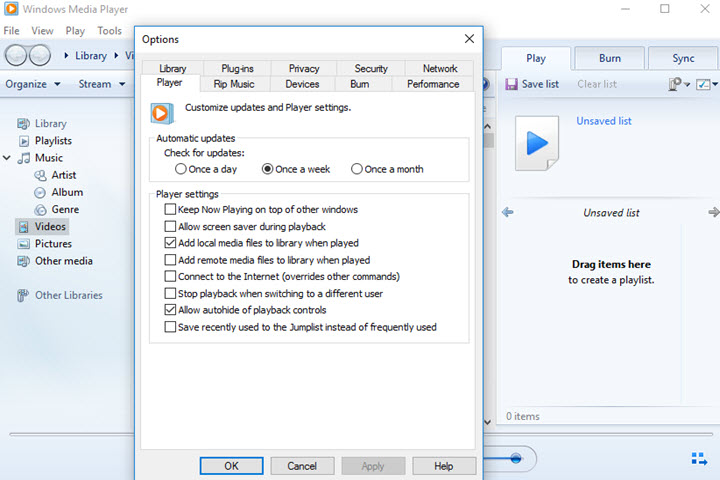Click the OK button
This screenshot has width=720, height=480.
point(231,466)
